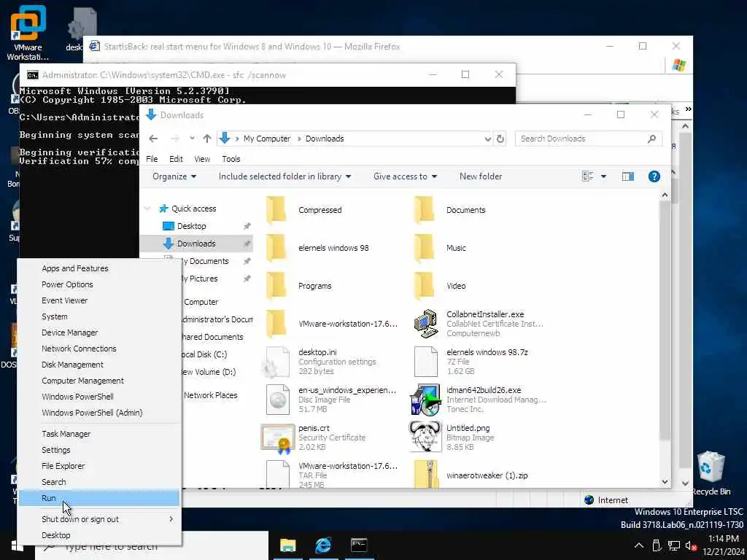The height and width of the screenshot is (560, 747).
Task: Open the Give access to dropdown
Action: (x=405, y=176)
